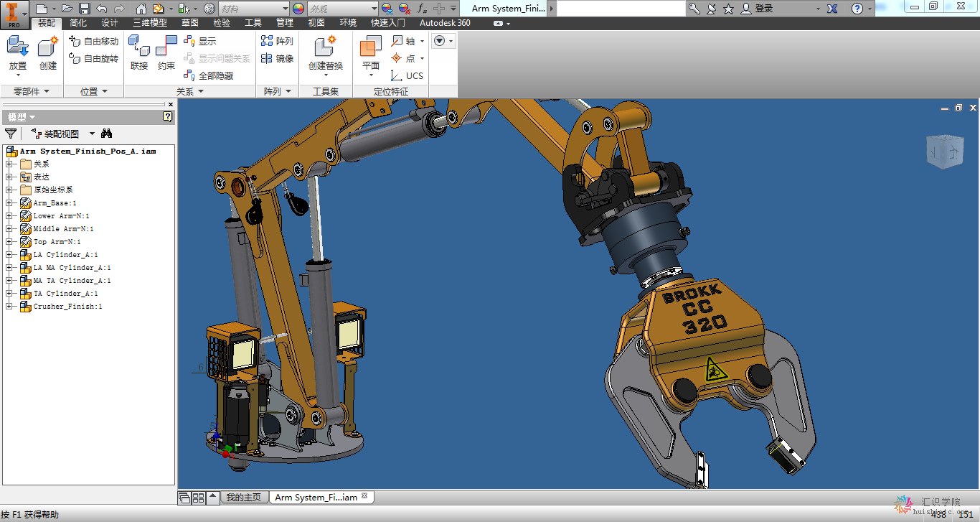Click the Help question mark button
The width and height of the screenshot is (980, 522).
tap(857, 9)
